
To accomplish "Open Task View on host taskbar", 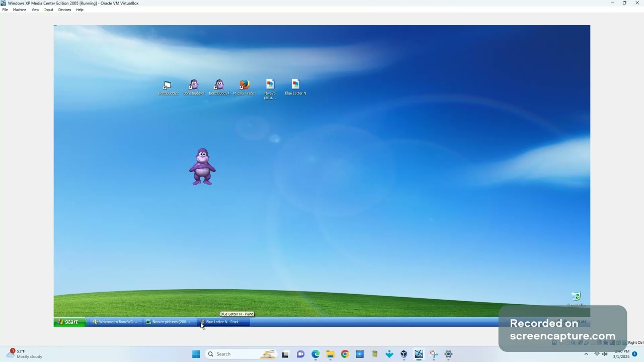I will pyautogui.click(x=285, y=354).
